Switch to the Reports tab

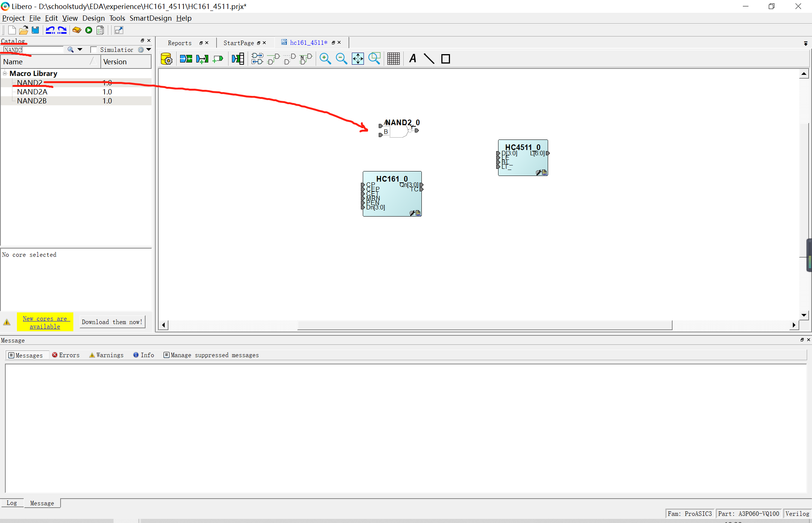point(180,43)
